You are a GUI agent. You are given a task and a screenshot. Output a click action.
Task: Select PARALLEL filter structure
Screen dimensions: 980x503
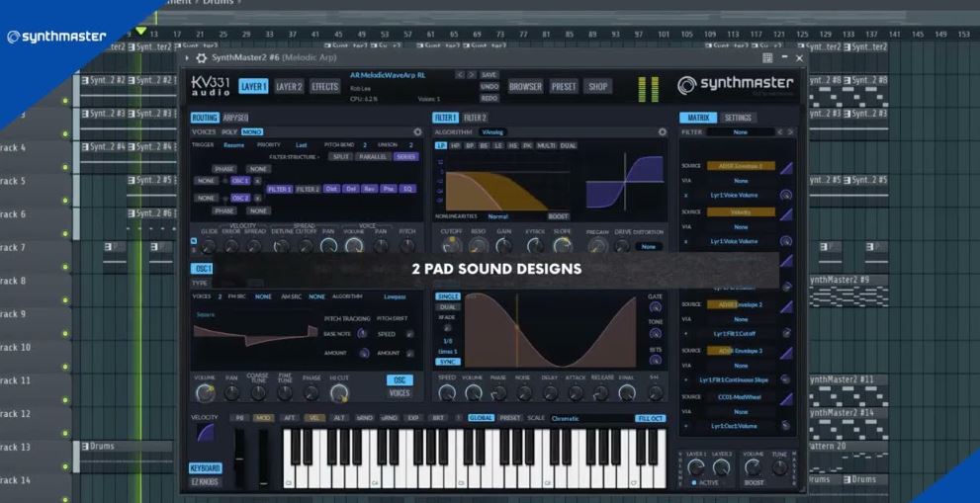tap(373, 157)
